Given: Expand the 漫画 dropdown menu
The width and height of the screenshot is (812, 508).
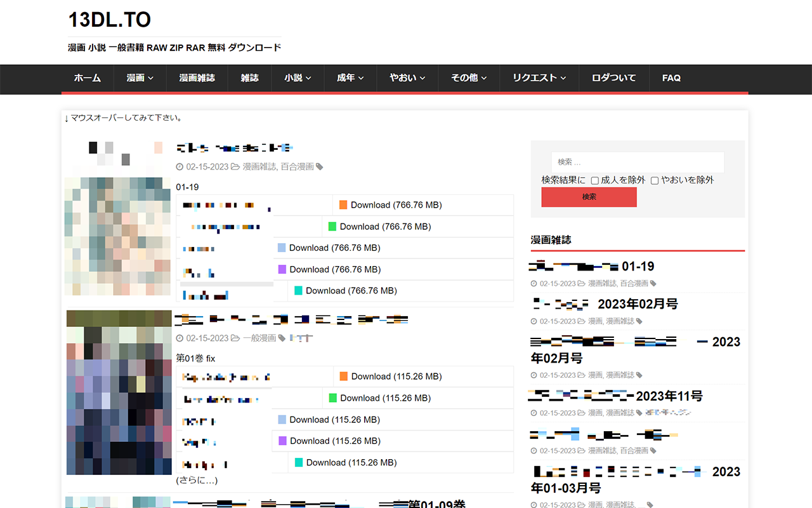Looking at the screenshot, I should [x=140, y=78].
